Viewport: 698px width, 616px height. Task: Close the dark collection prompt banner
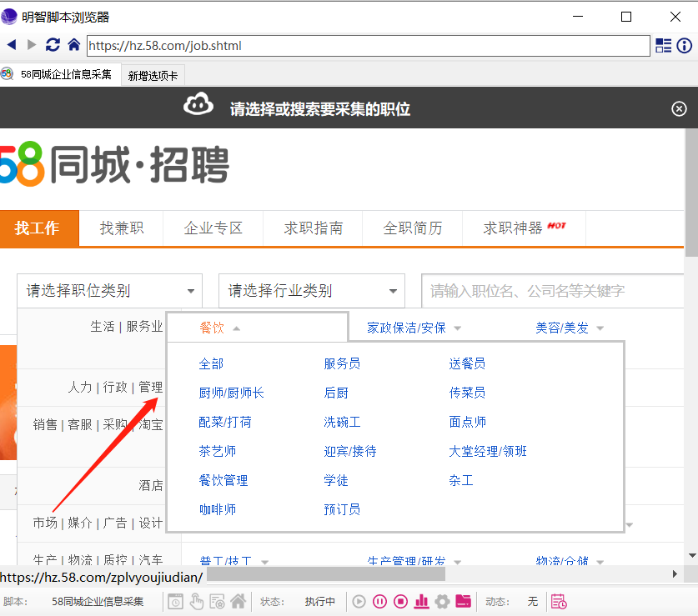click(x=679, y=108)
